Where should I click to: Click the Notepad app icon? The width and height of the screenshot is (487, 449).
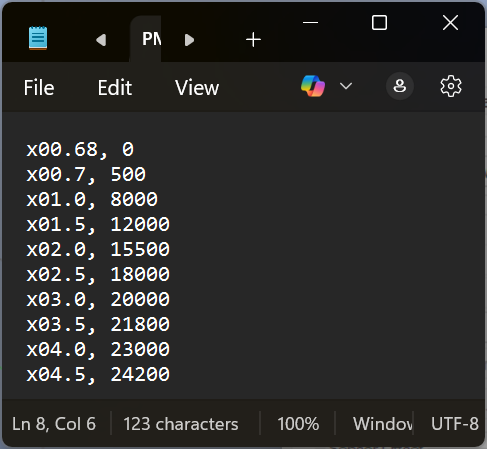(38, 38)
